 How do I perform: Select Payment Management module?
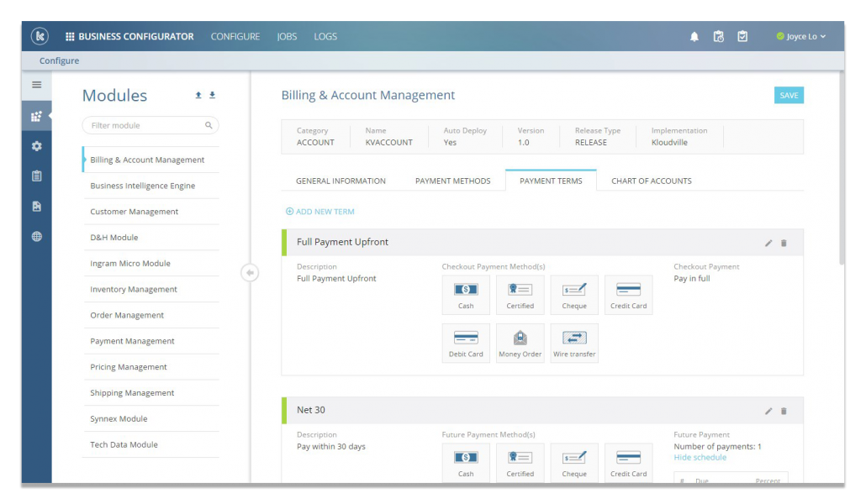click(x=150, y=341)
